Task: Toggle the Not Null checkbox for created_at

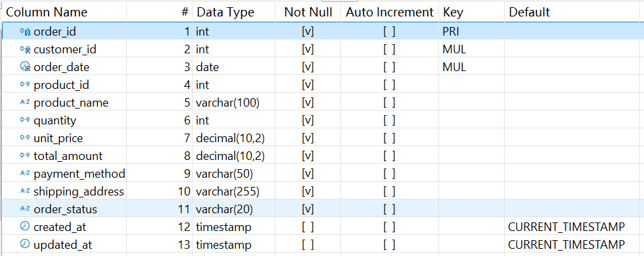Action: click(308, 227)
